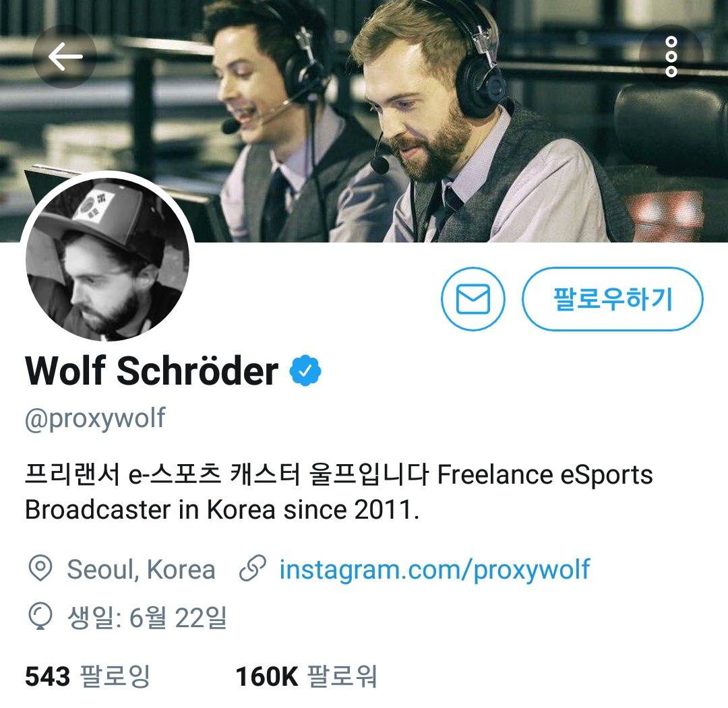The width and height of the screenshot is (728, 708).
Task: Click the Broadcaster in Korea since 2011 text
Action: click(222, 509)
